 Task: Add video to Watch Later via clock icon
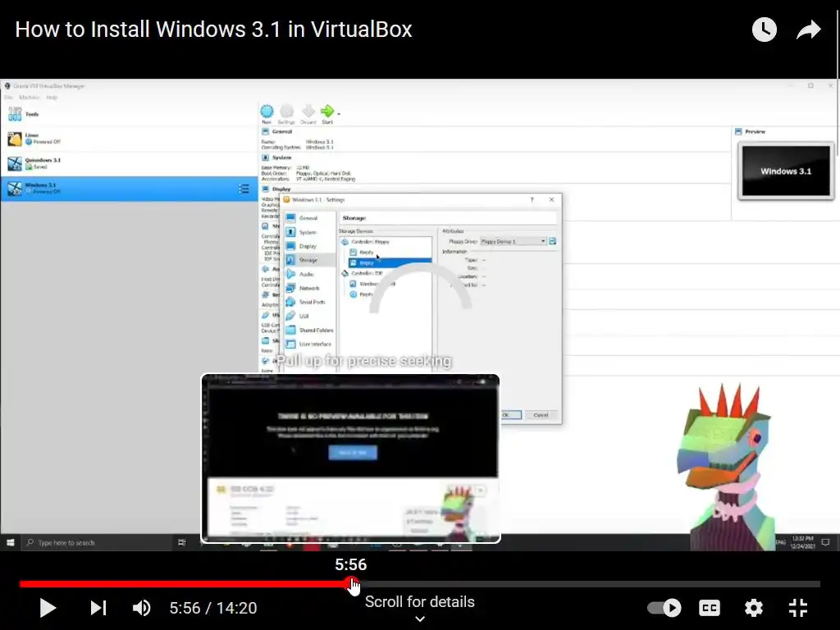[764, 30]
